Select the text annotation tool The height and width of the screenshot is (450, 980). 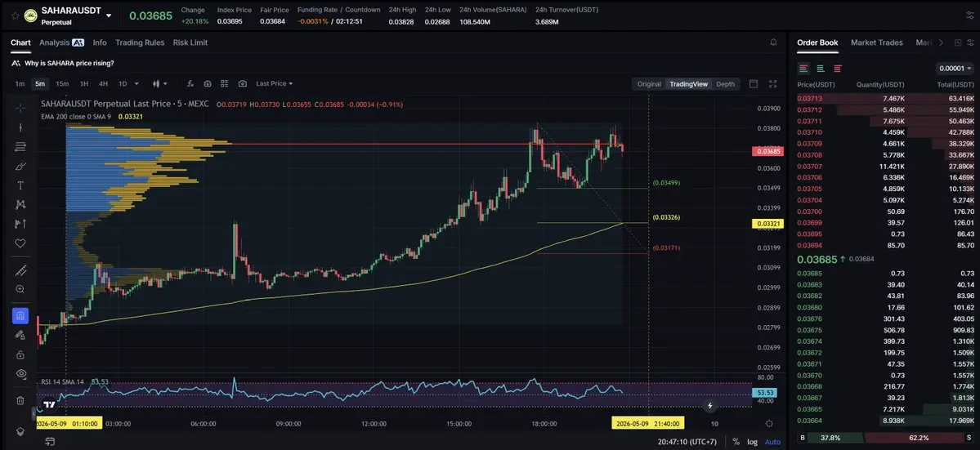pos(20,185)
